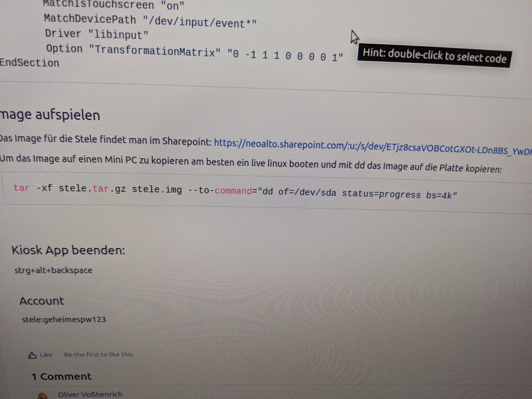Click the commenter avatar thumbnail
532x399 pixels.
(42, 396)
